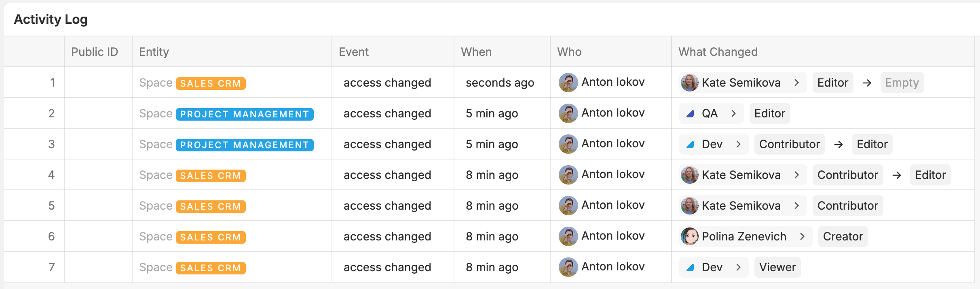Select row number 4 cell

[x=51, y=175]
